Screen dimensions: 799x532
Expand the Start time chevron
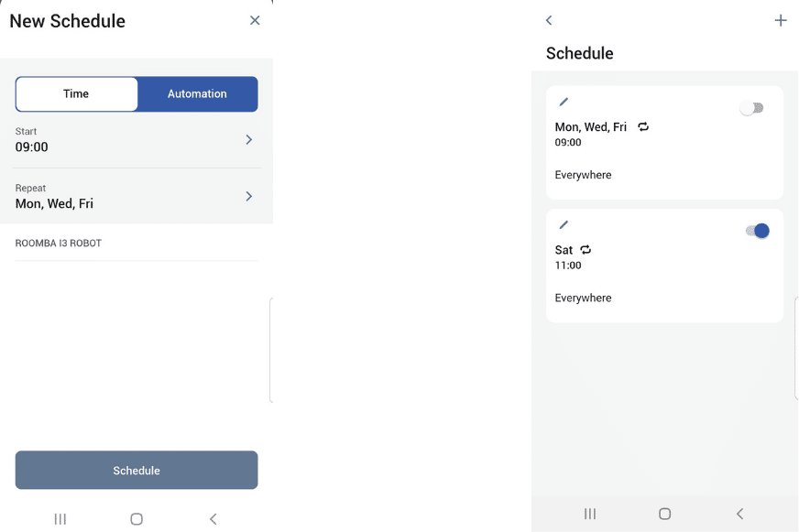coord(248,139)
